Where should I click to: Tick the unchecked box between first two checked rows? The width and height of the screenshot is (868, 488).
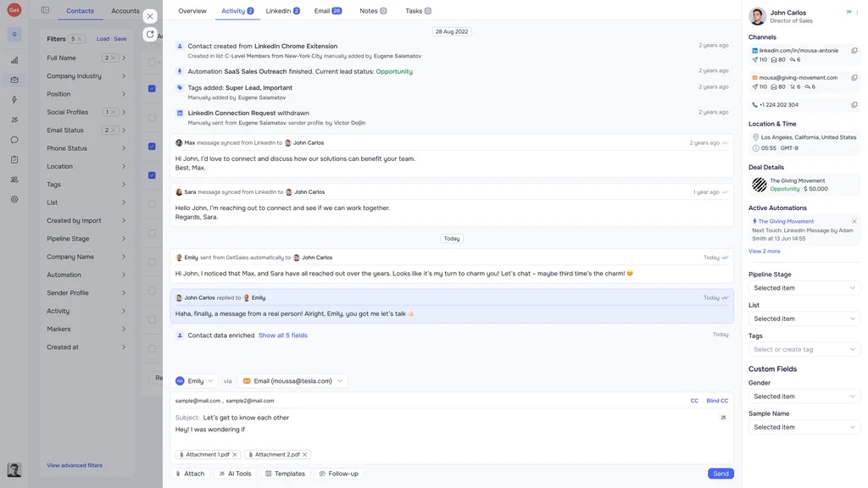click(x=152, y=117)
